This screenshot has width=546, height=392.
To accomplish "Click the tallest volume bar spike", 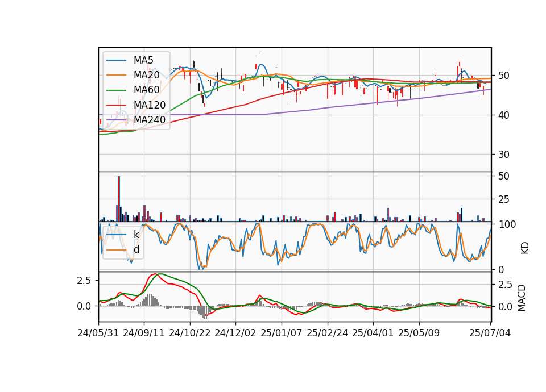I will [119, 199].
